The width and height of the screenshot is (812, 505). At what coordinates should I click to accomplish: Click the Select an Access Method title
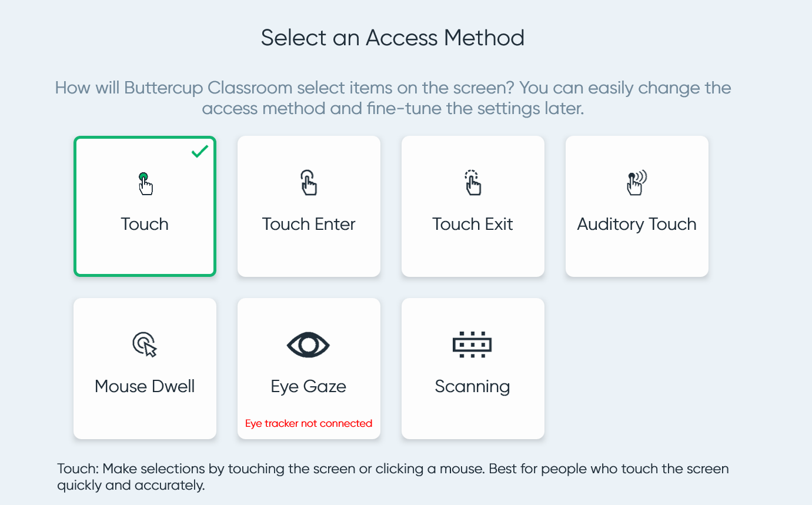tap(392, 38)
